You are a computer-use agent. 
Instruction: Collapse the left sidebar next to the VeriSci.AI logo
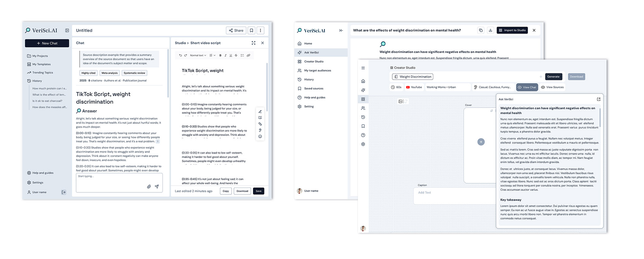(67, 31)
